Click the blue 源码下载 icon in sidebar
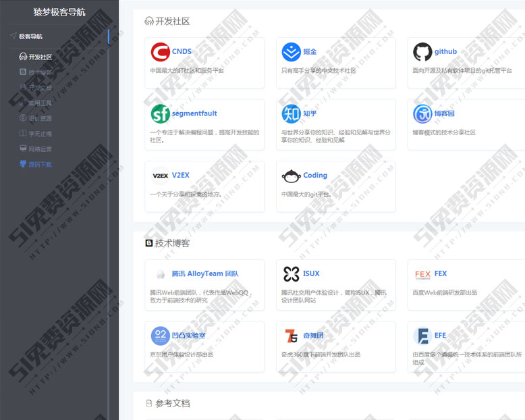Image resolution: width=525 pixels, height=420 pixels. (23, 163)
